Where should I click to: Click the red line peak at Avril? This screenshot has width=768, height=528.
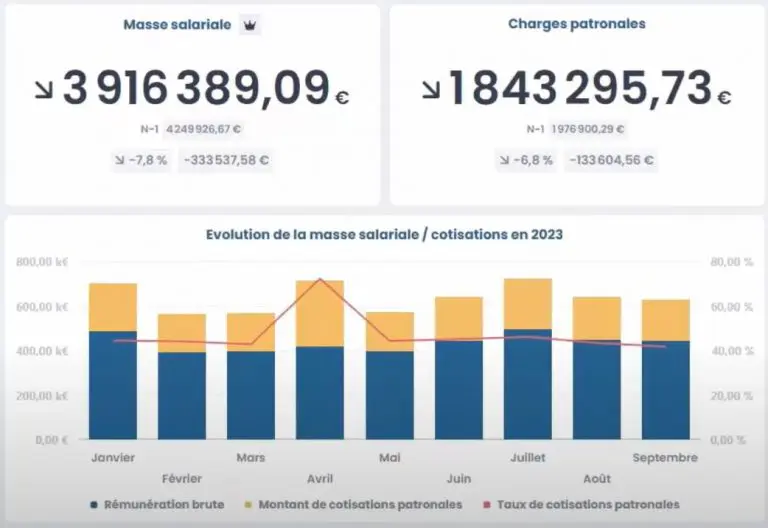pyautogui.click(x=320, y=279)
